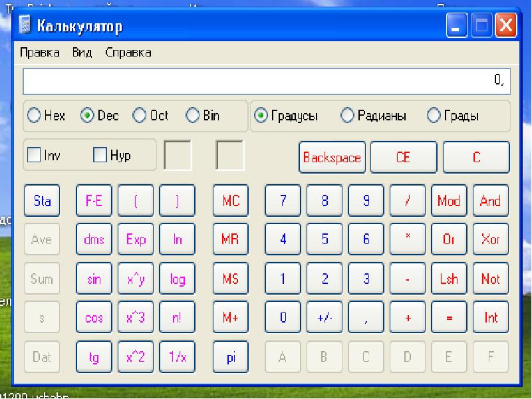This screenshot has width=532, height=399.
Task: Select Радианы angle mode
Action: point(347,116)
